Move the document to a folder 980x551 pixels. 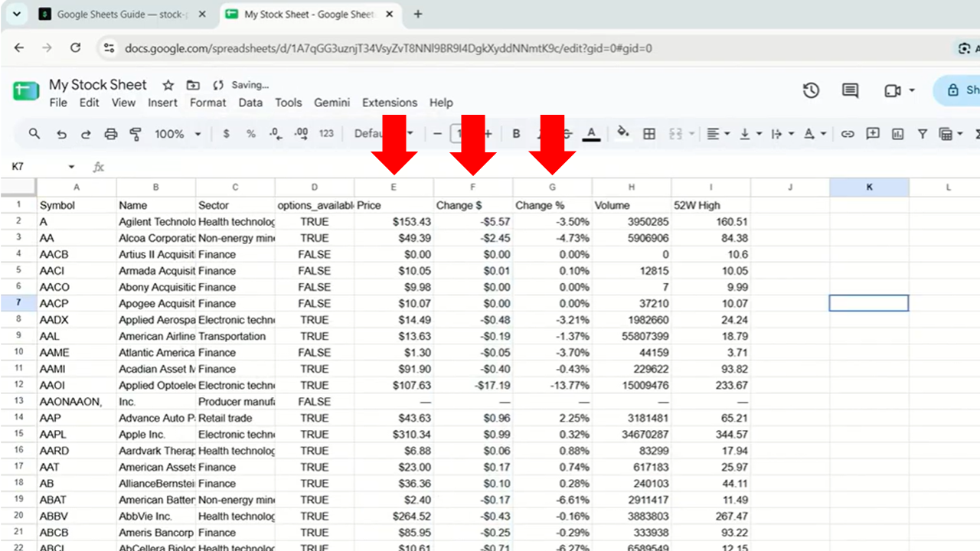click(x=193, y=85)
